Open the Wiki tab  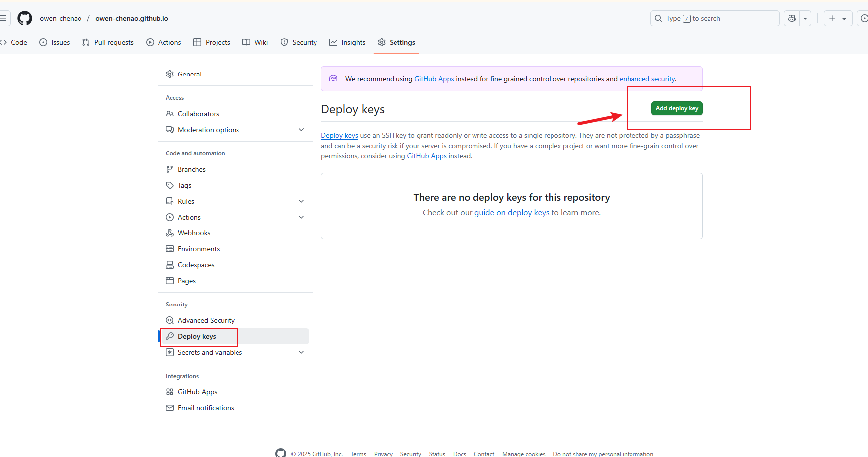(255, 42)
